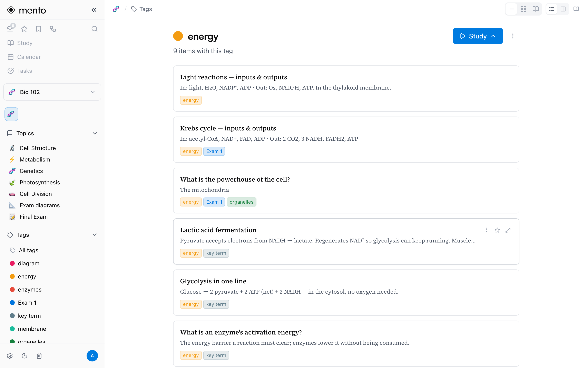Image resolution: width=588 pixels, height=368 pixels.
Task: Open trash bin icon
Action: click(39, 356)
